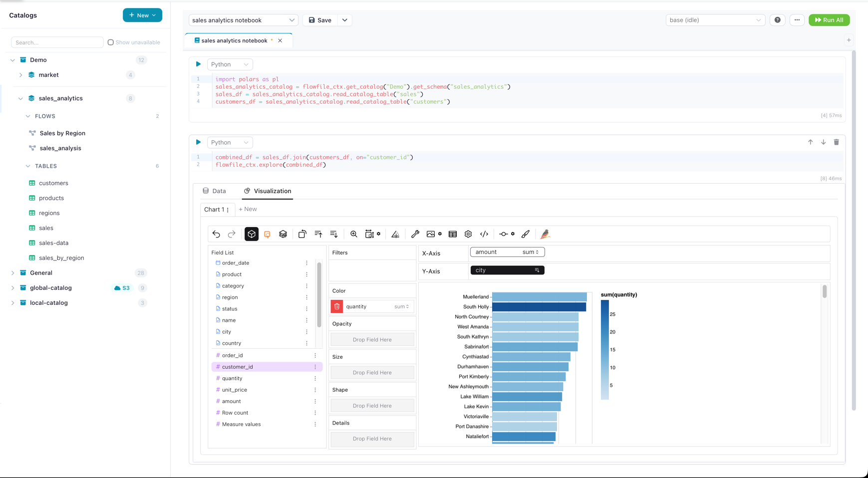The height and width of the screenshot is (478, 868).
Task: Collapse the TABLES section
Action: (28, 166)
